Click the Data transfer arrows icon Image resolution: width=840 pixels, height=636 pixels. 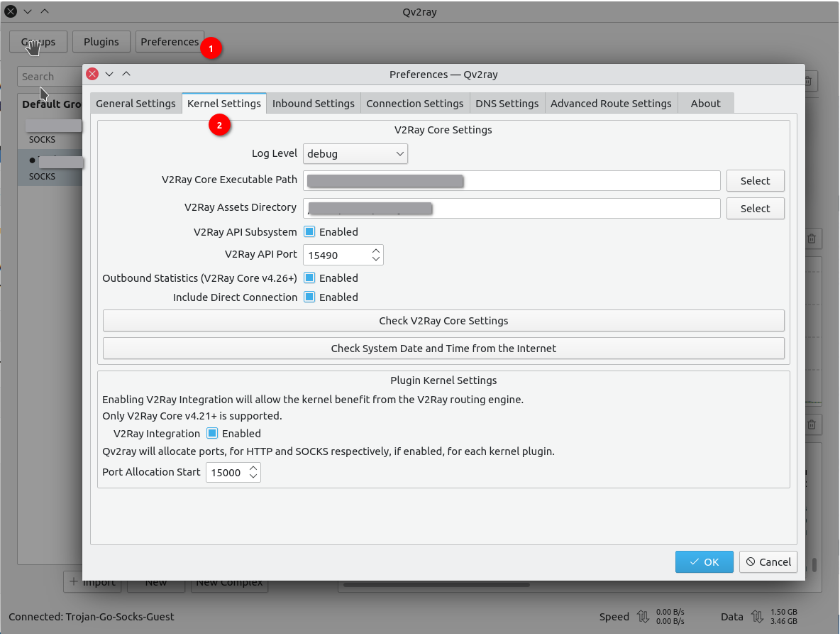point(757,616)
